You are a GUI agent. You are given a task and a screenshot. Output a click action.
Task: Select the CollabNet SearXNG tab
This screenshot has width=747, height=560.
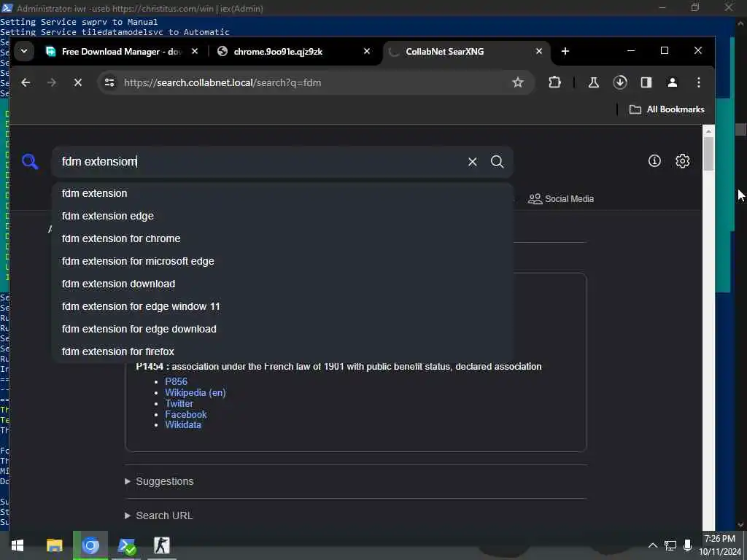[465, 52]
